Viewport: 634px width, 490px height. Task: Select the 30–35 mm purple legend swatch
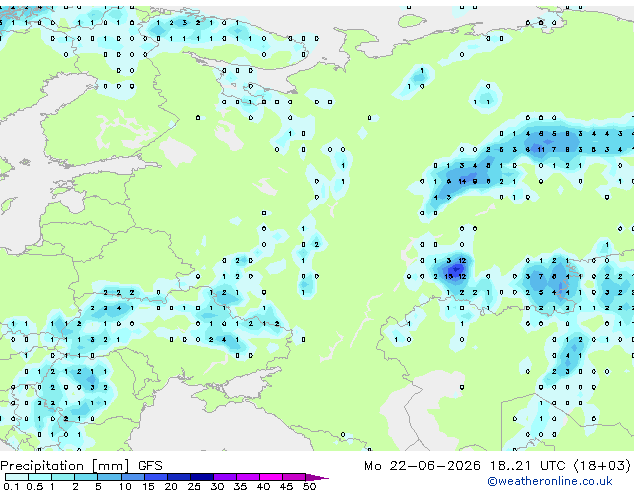(x=225, y=477)
